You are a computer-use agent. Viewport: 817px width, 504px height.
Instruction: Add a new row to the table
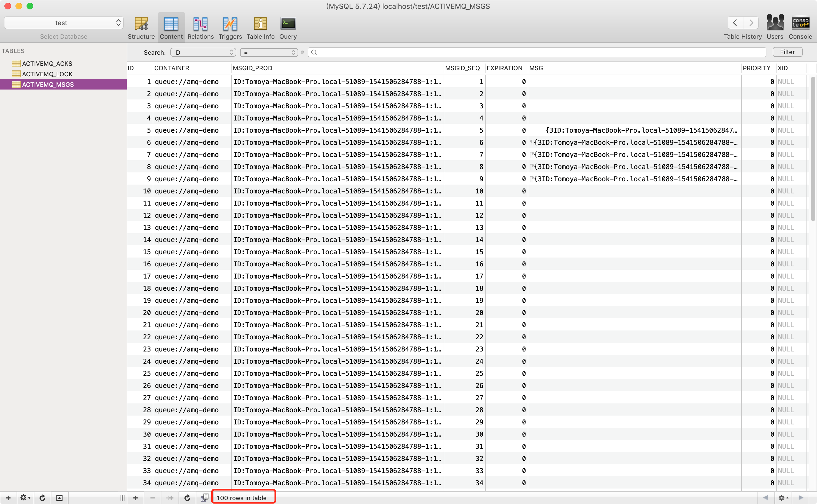tap(136, 498)
